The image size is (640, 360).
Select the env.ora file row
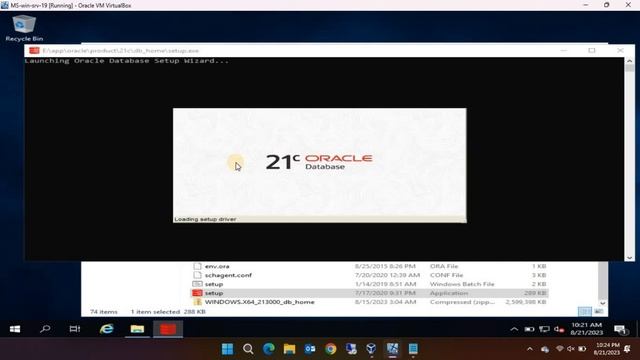click(369, 266)
